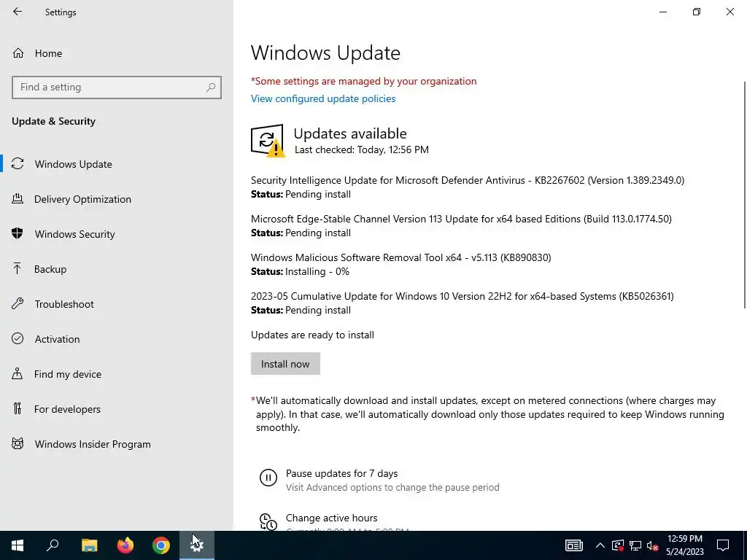The height and width of the screenshot is (560, 747).
Task: Open the Windows Start menu
Action: click(x=18, y=545)
